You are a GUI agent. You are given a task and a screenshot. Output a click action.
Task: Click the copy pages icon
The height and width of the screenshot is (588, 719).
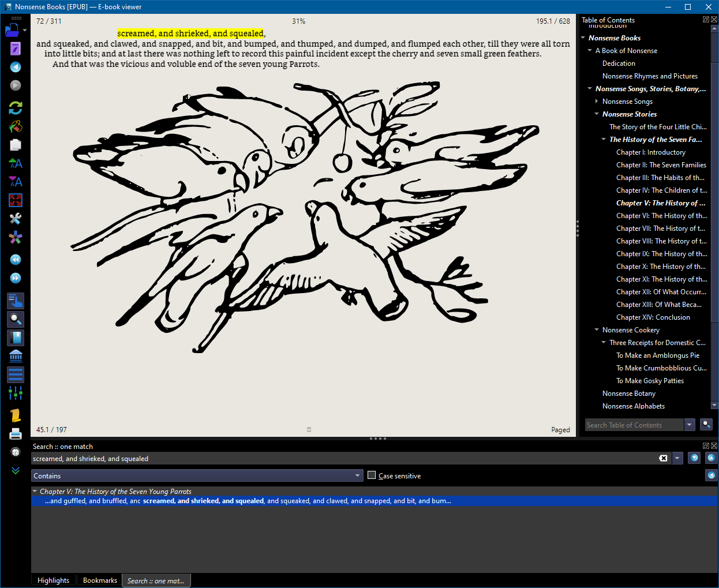point(16,145)
